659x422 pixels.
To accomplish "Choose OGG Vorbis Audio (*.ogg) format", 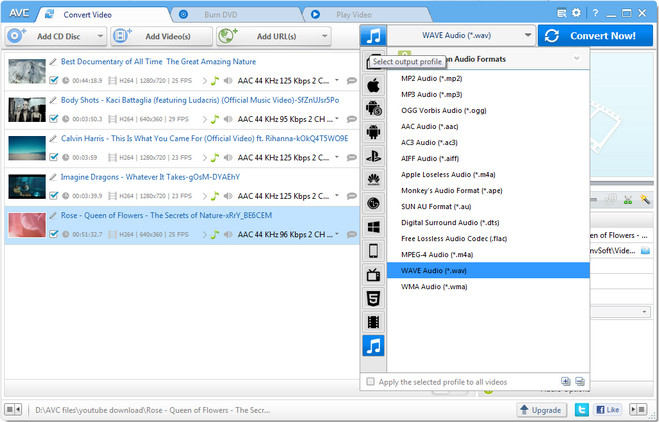I will 488,110.
